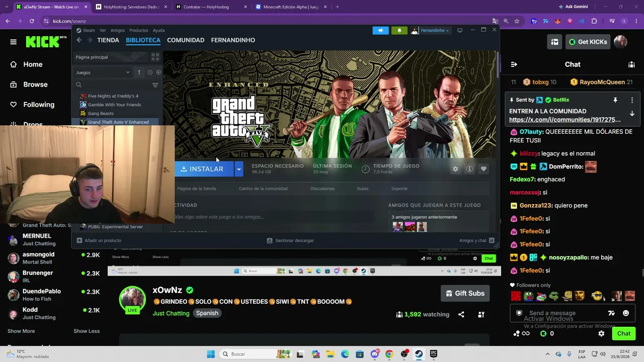Viewport: 644px width, 362px height.
Task: Toggle sort order arrow in Steam library
Action: [x=139, y=72]
